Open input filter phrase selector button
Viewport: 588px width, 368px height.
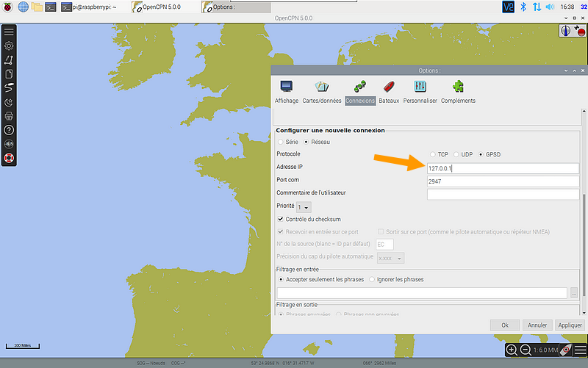coord(574,292)
